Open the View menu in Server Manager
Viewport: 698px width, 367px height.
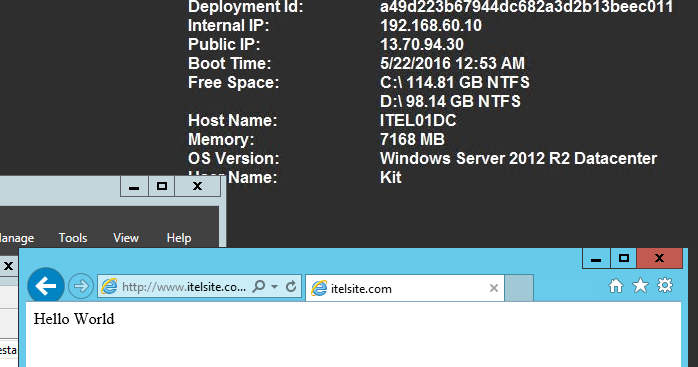tap(126, 238)
